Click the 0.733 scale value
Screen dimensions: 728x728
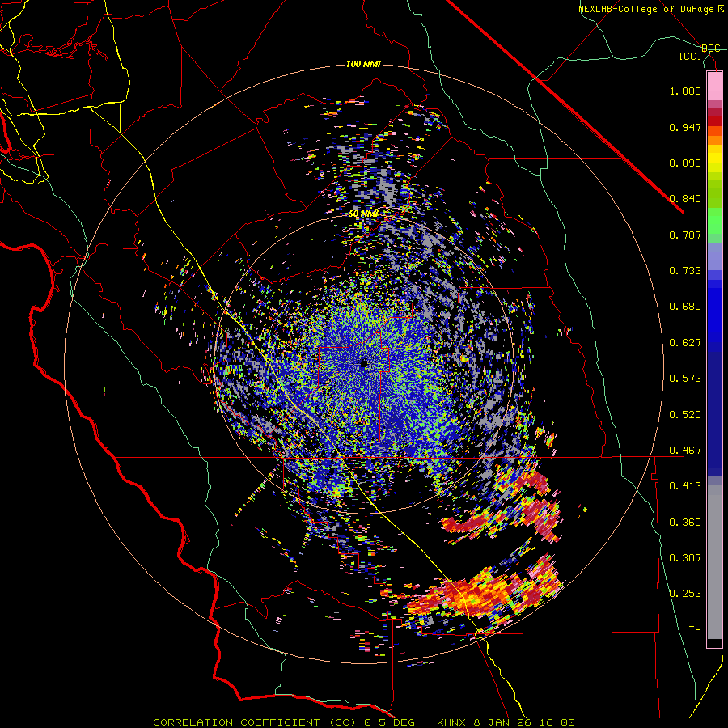[685, 271]
